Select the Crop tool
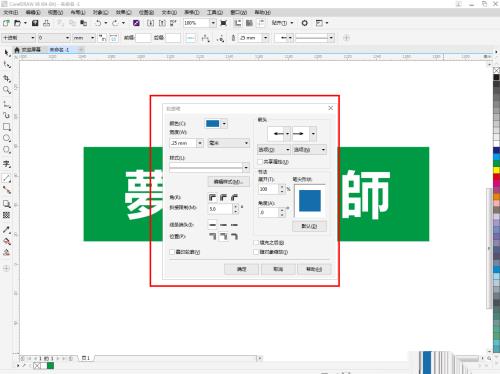Screen dimensions: 500x374 pyautogui.click(x=7, y=79)
